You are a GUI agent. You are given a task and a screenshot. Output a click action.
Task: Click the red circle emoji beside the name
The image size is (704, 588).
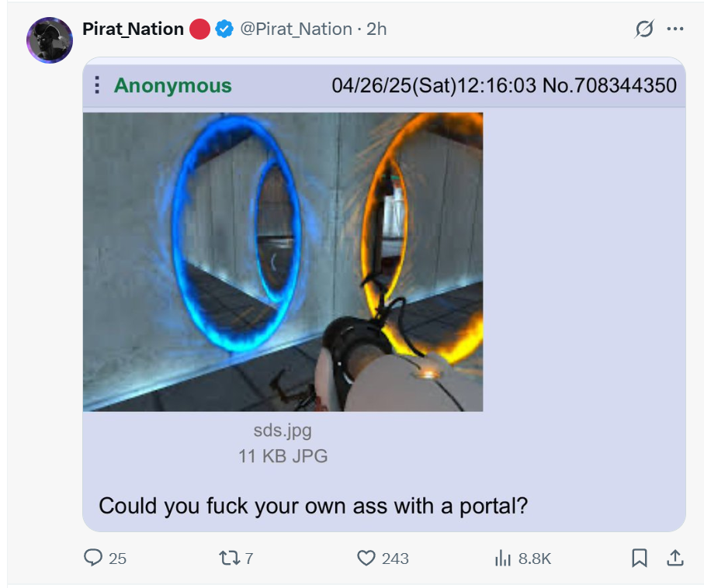(200, 29)
